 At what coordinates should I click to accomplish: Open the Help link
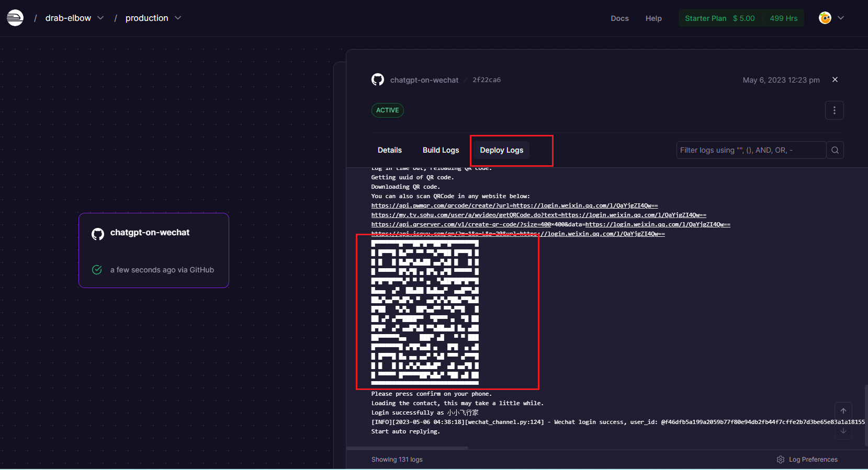tap(653, 18)
